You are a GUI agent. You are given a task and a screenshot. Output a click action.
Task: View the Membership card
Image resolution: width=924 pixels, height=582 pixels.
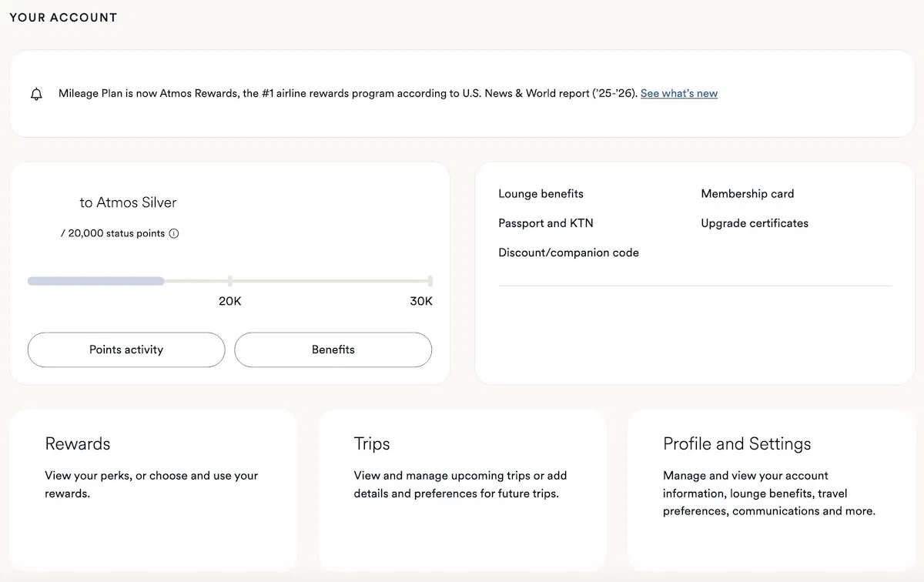tap(747, 194)
